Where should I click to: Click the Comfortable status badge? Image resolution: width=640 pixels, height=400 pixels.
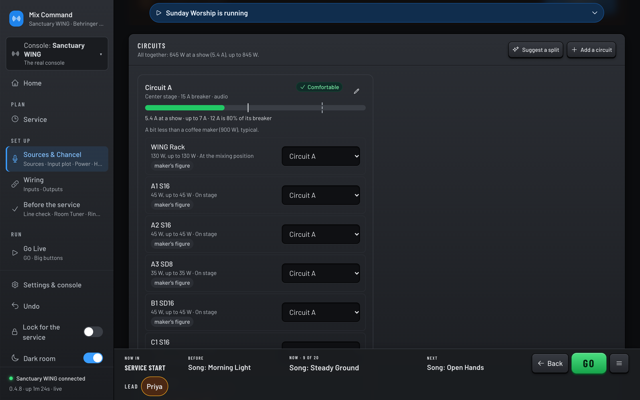click(x=320, y=87)
